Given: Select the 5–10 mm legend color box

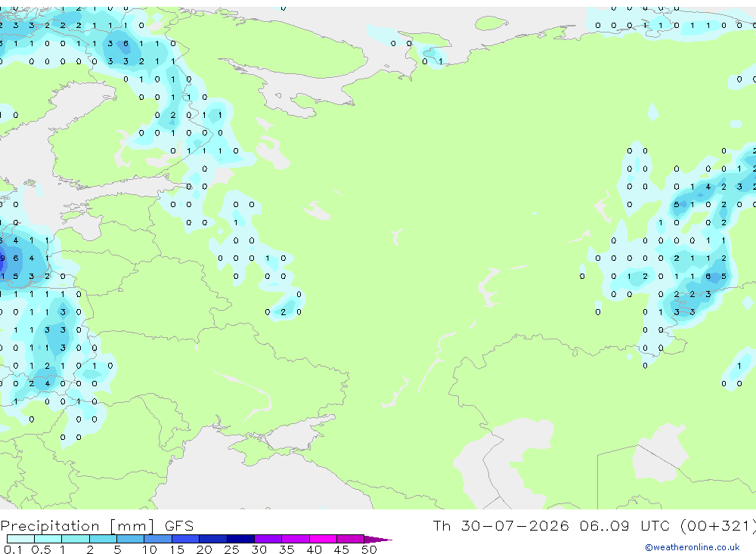Looking at the screenshot, I should pyautogui.click(x=131, y=539).
